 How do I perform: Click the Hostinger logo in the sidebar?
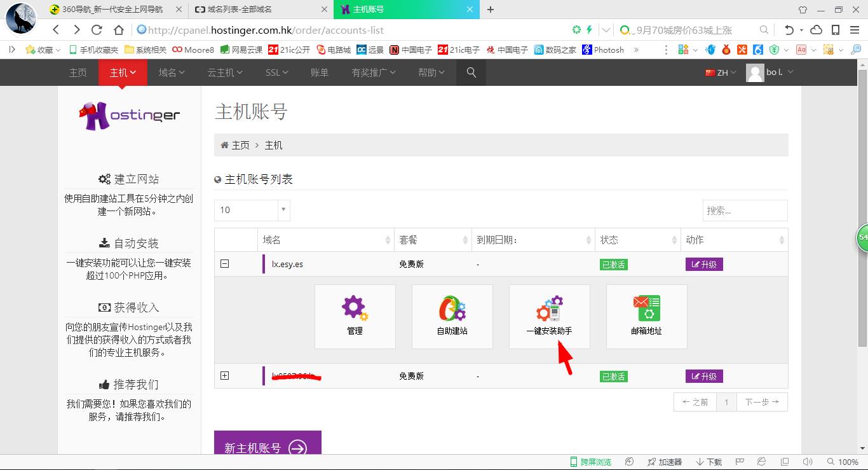pyautogui.click(x=129, y=116)
